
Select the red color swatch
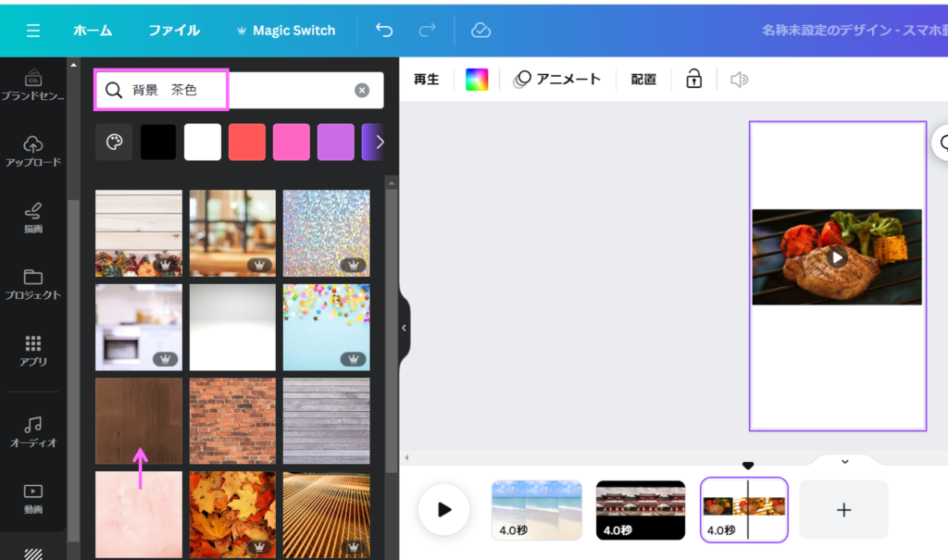pos(247,143)
